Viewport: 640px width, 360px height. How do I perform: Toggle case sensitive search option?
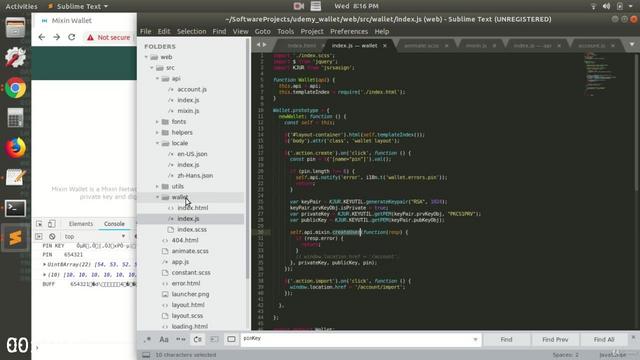click(x=164, y=339)
